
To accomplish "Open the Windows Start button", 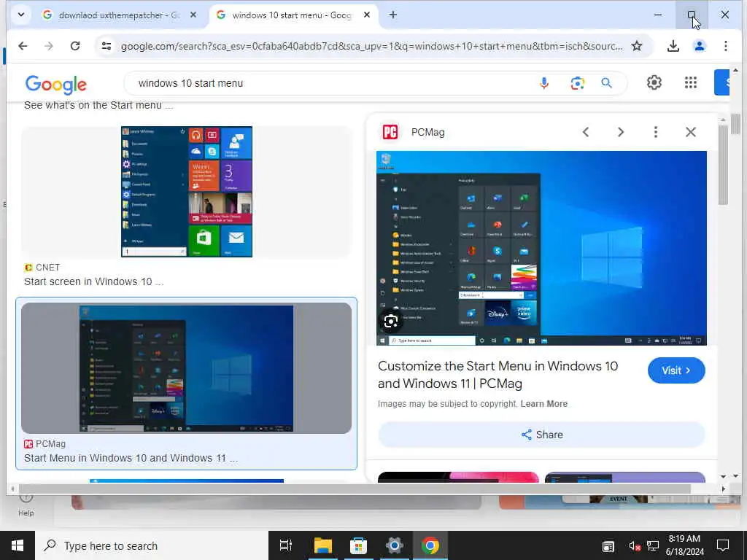I will (18, 545).
